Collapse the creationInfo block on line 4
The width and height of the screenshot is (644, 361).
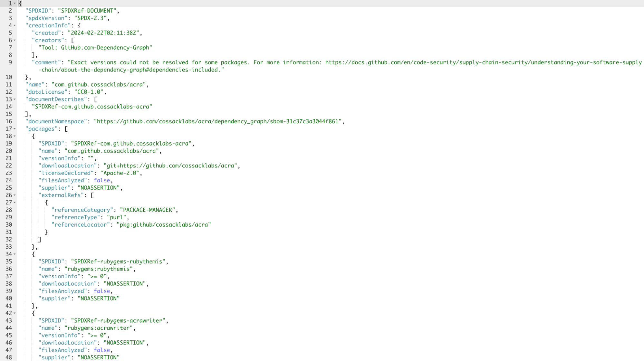[x=14, y=25]
